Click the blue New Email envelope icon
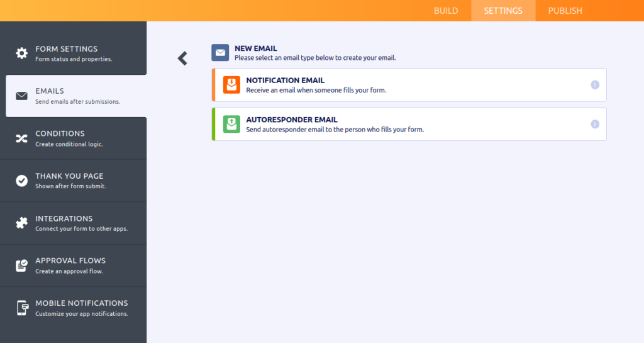Viewport: 644px width, 343px height. pyautogui.click(x=220, y=53)
